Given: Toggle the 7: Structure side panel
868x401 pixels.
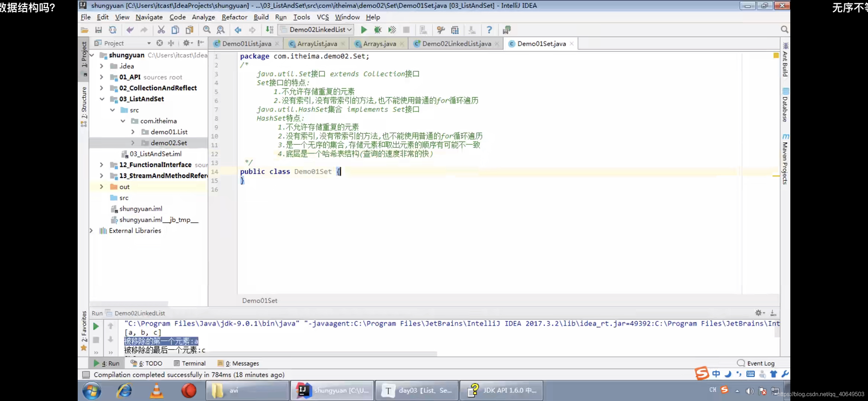Looking at the screenshot, I should tap(84, 106).
